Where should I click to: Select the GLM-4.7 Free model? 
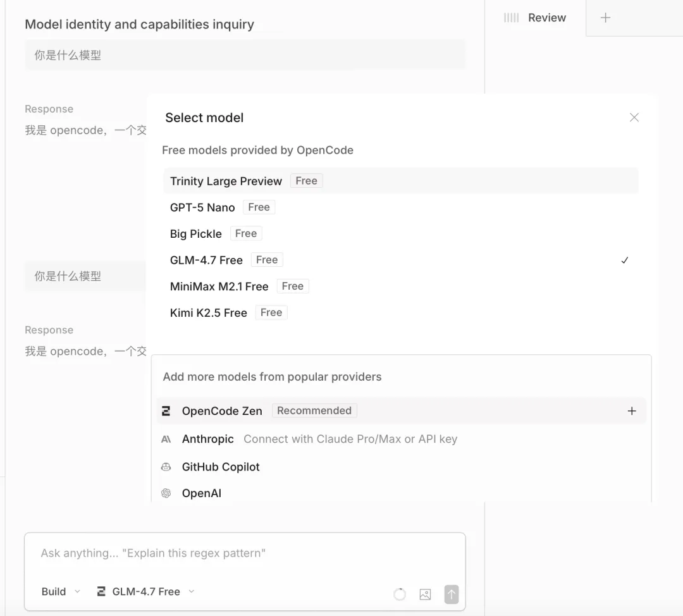[206, 260]
